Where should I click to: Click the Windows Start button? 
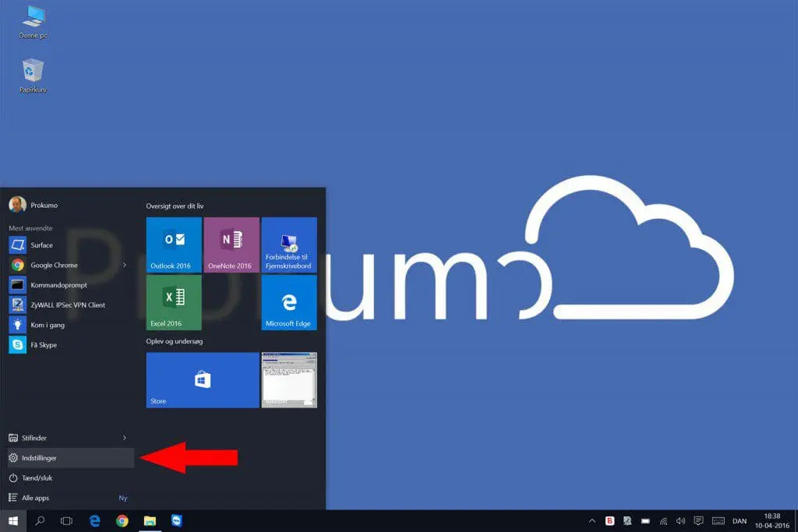click(13, 521)
